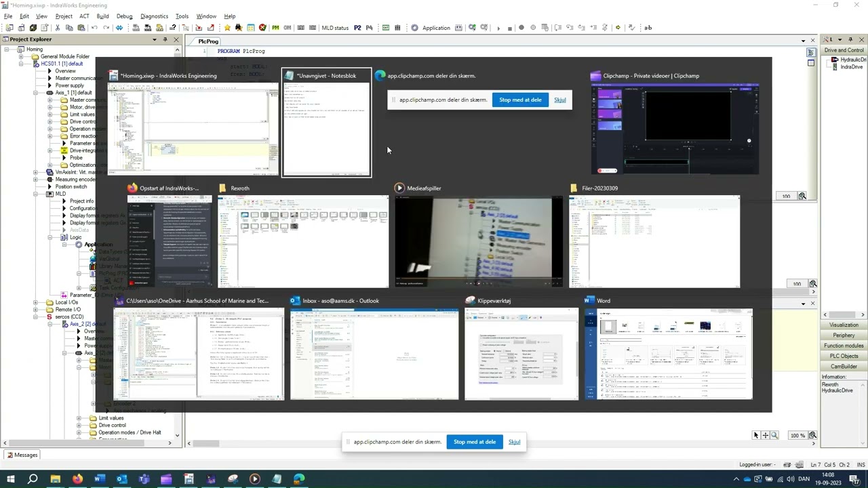Open the Project menu
Screen dimensions: 868x488
[64, 16]
